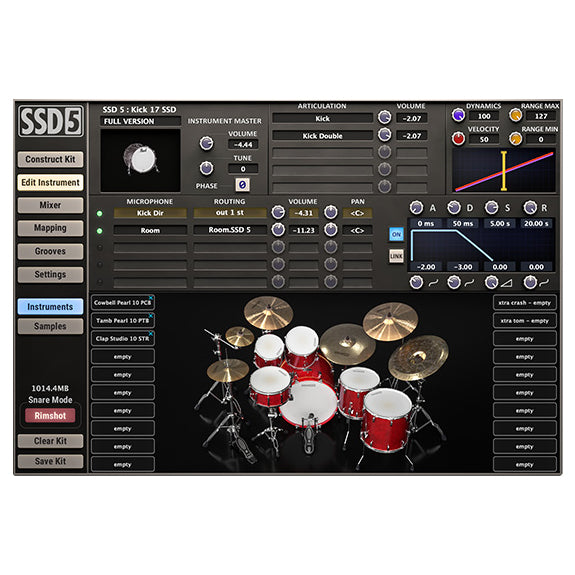Image resolution: width=575 pixels, height=575 pixels.
Task: Adjust the sustain curve knob with ramp icon
Action: [x=491, y=282]
